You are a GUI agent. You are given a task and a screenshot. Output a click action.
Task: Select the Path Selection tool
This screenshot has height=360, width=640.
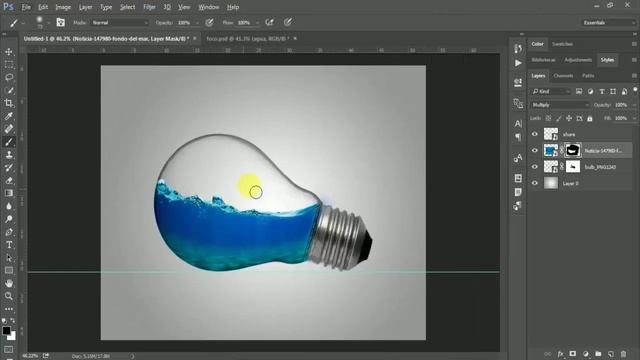click(9, 258)
